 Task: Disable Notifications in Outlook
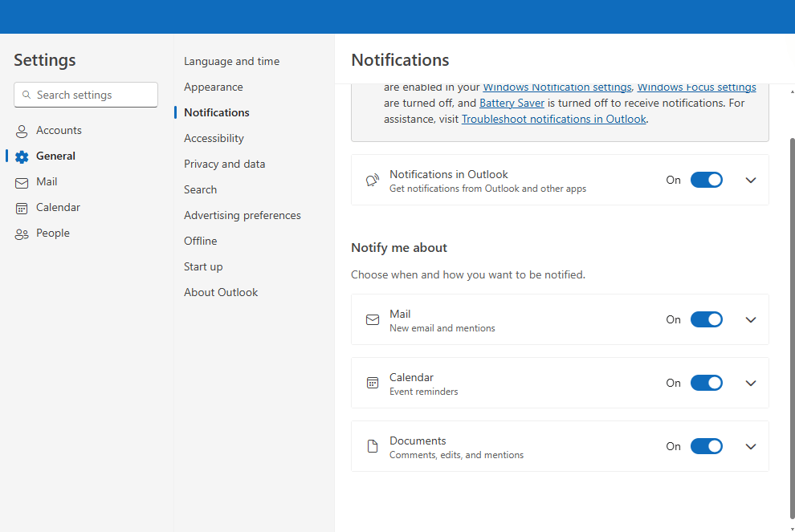click(706, 180)
